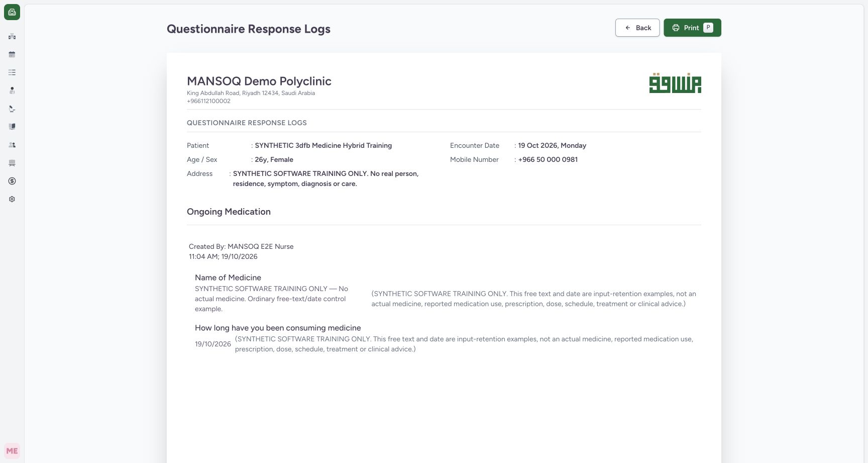Open the presentation board sidebar icon
The width and height of the screenshot is (868, 463).
point(12,163)
